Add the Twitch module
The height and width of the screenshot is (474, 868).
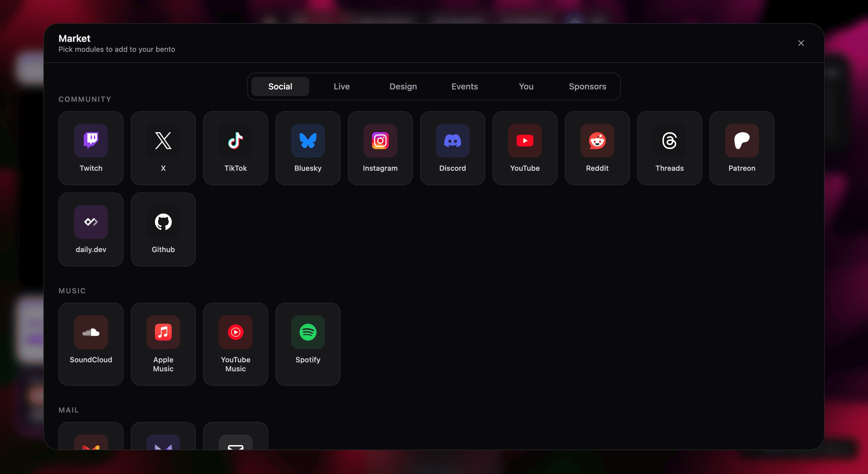[91, 148]
